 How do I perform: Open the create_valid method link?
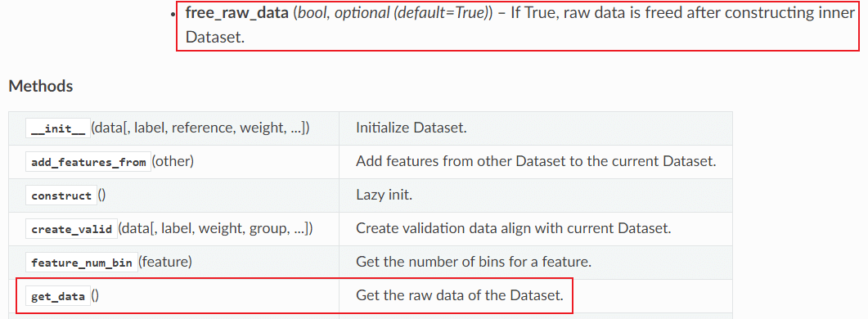point(71,229)
